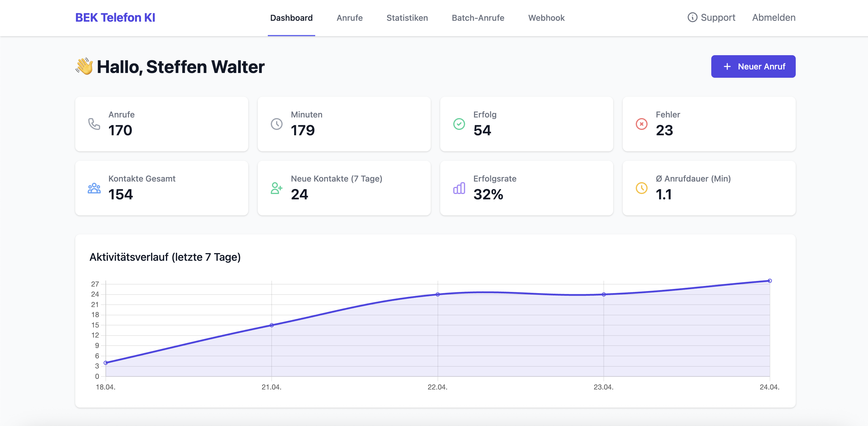Start a new call with Neuer Anruf
Screen dimensions: 868x426
coord(753,66)
